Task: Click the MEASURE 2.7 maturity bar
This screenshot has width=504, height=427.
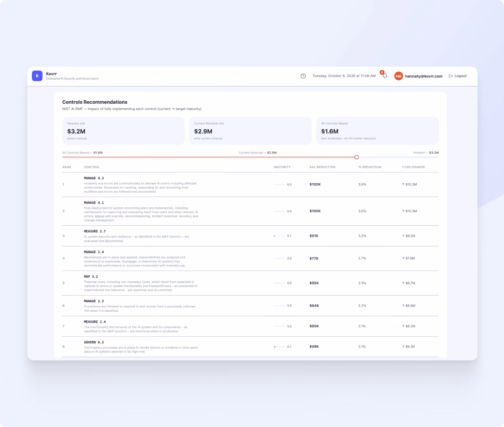Action: point(279,236)
